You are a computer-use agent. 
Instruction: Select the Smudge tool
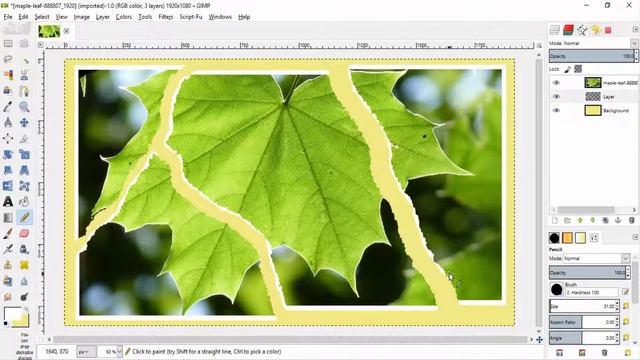click(8, 297)
